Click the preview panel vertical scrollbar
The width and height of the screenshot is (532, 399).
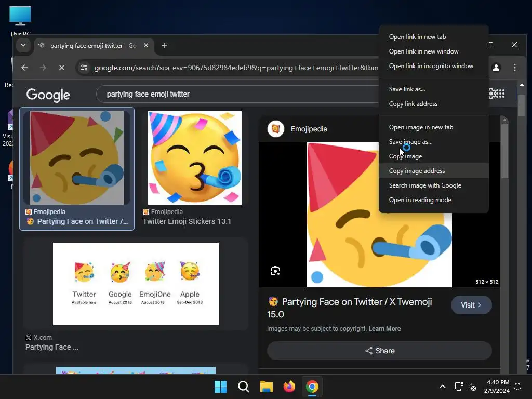pos(504,151)
